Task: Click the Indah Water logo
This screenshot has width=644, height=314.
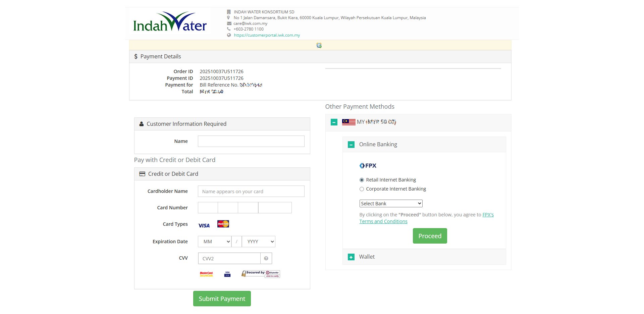Action: pos(170,22)
